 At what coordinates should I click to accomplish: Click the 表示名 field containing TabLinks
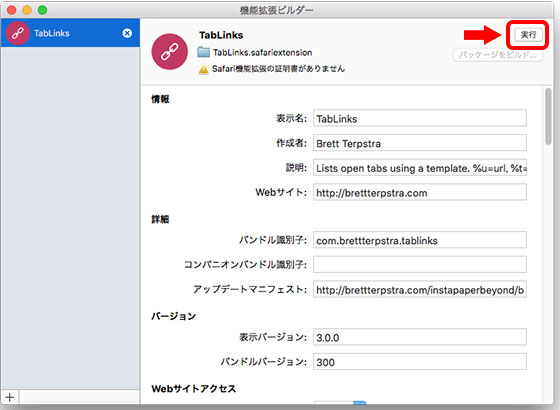420,118
